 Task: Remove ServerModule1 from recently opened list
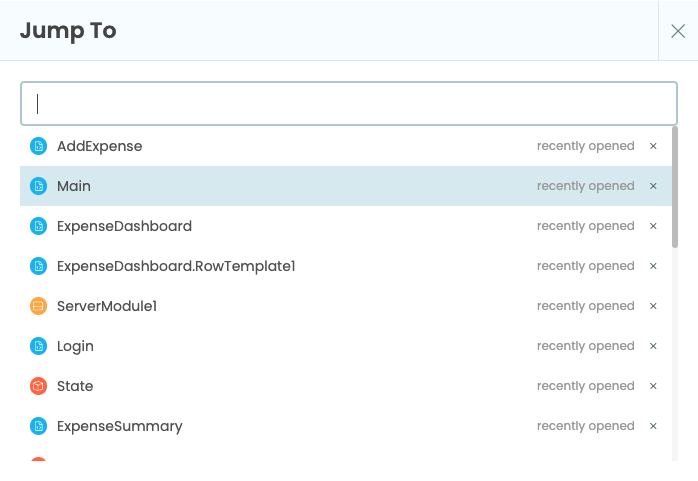(x=653, y=306)
